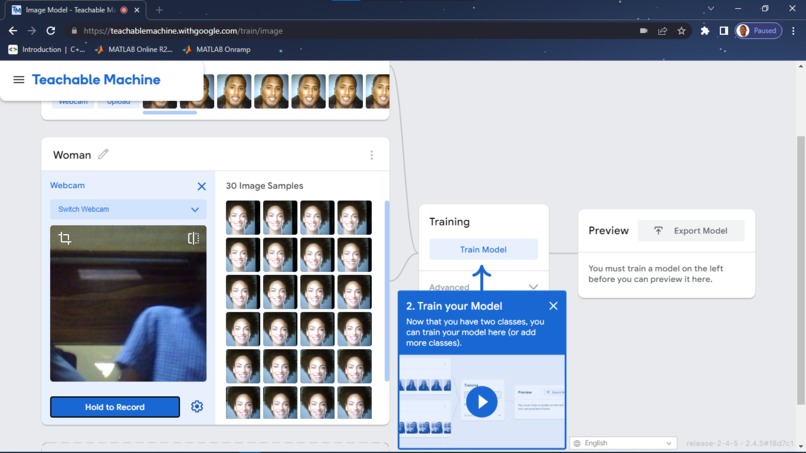806x453 pixels.
Task: Open webcam settings gear icon
Action: [197, 407]
